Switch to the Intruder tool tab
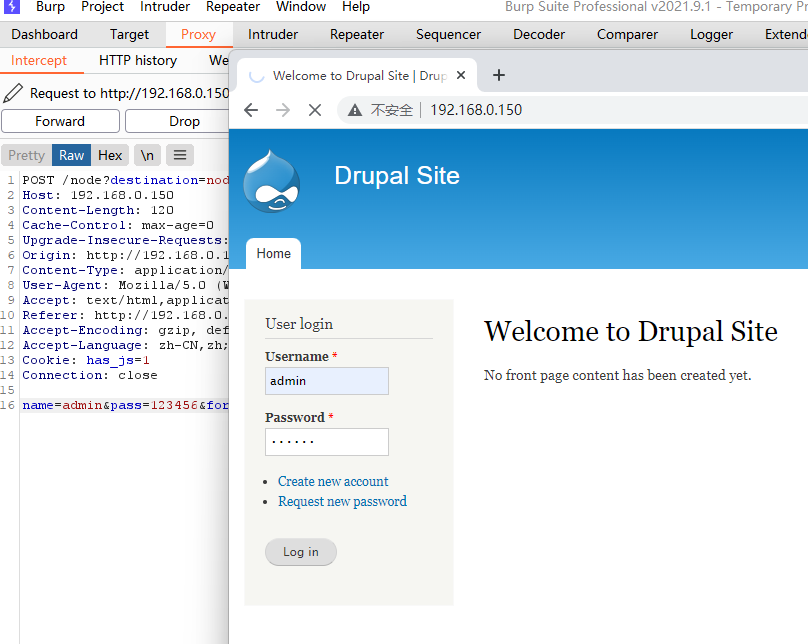 (273, 35)
